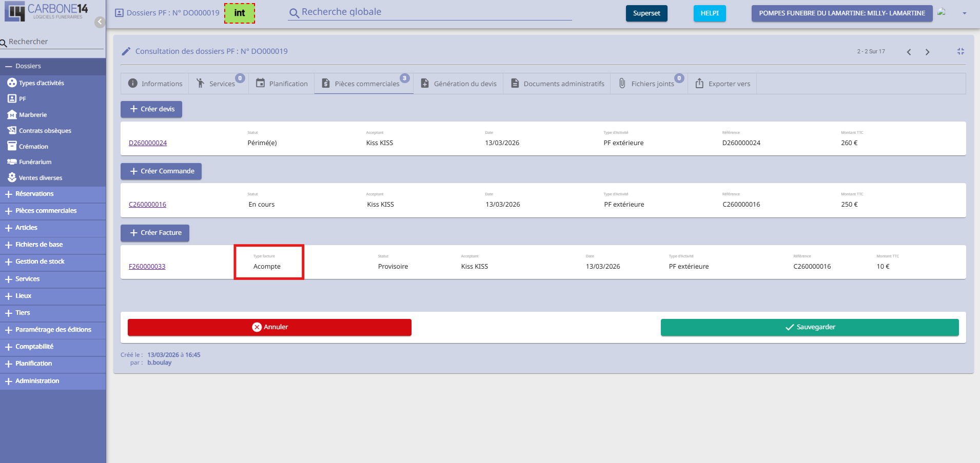Image resolution: width=980 pixels, height=463 pixels.
Task: Open the user account dropdown arrow
Action: (x=964, y=13)
